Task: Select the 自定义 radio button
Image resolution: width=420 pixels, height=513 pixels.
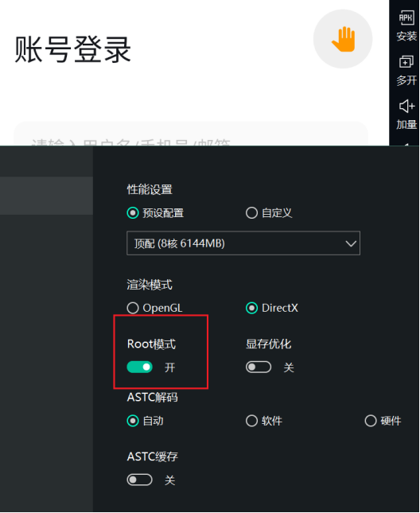Action: 251,213
